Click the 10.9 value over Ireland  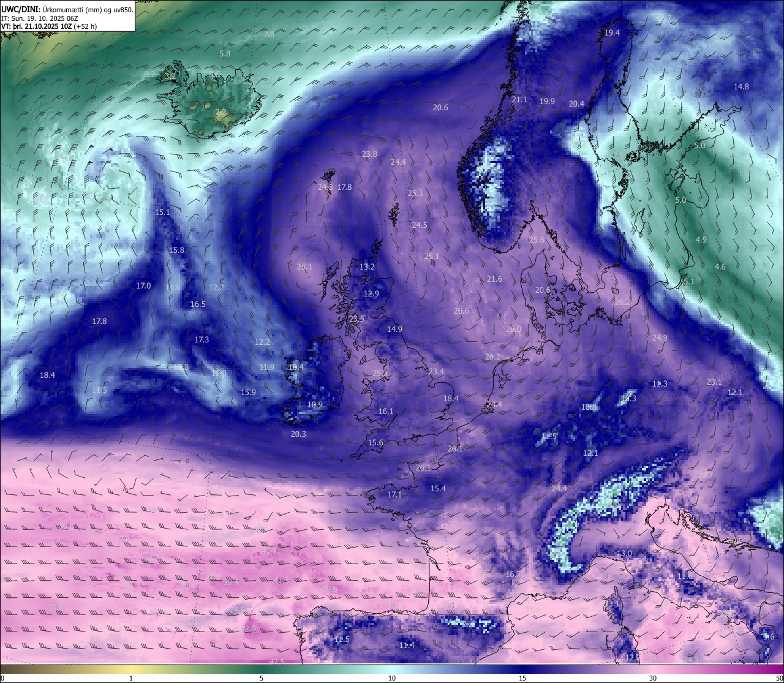point(315,405)
